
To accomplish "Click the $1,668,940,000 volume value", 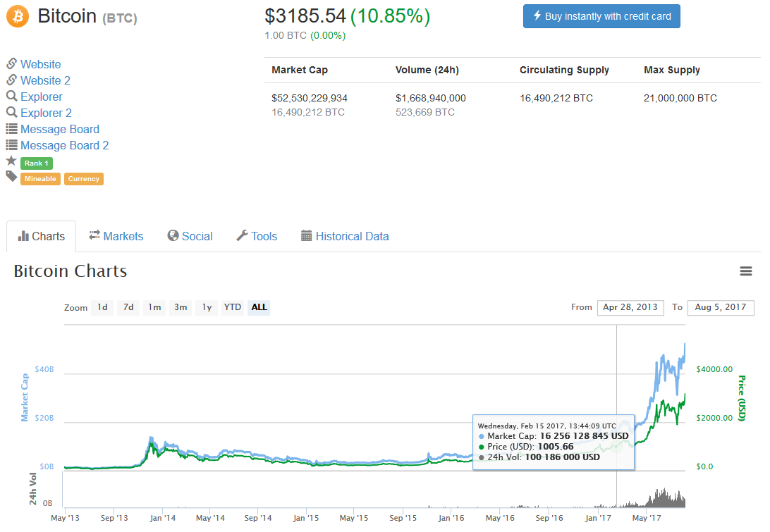I will tap(431, 98).
